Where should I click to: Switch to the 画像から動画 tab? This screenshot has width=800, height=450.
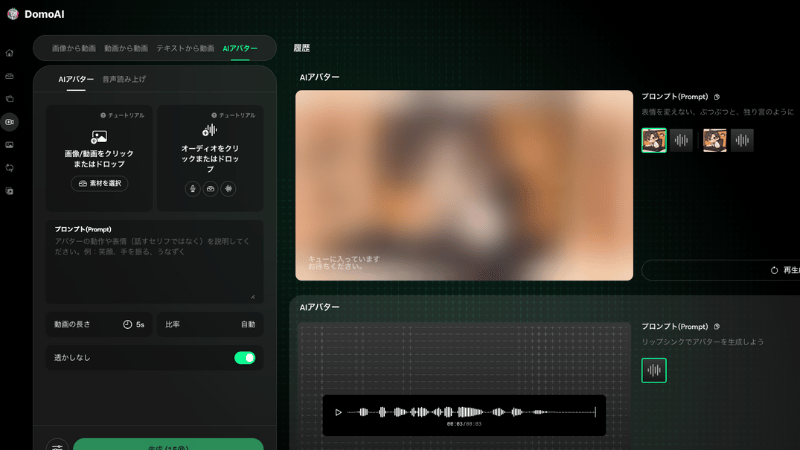(x=72, y=48)
